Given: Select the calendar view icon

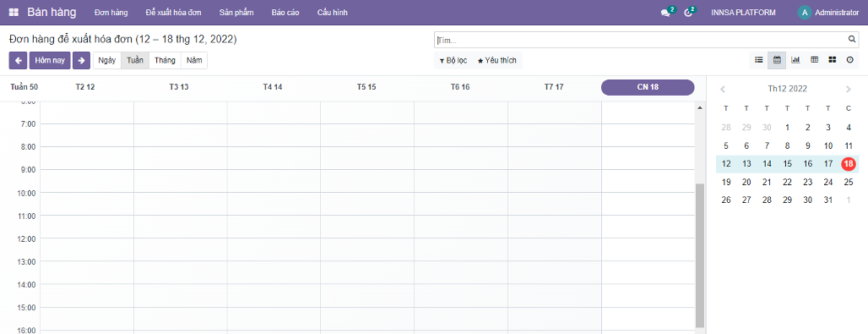Looking at the screenshot, I should (777, 60).
